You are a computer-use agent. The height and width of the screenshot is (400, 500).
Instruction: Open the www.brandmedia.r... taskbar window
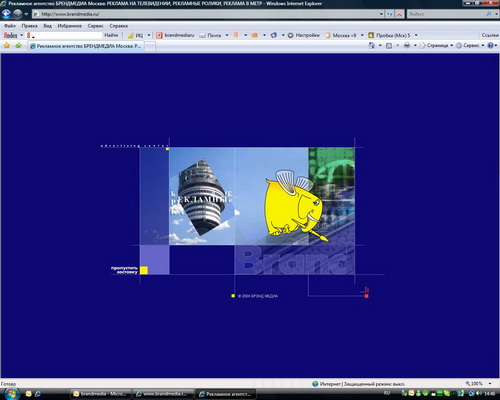(163, 394)
